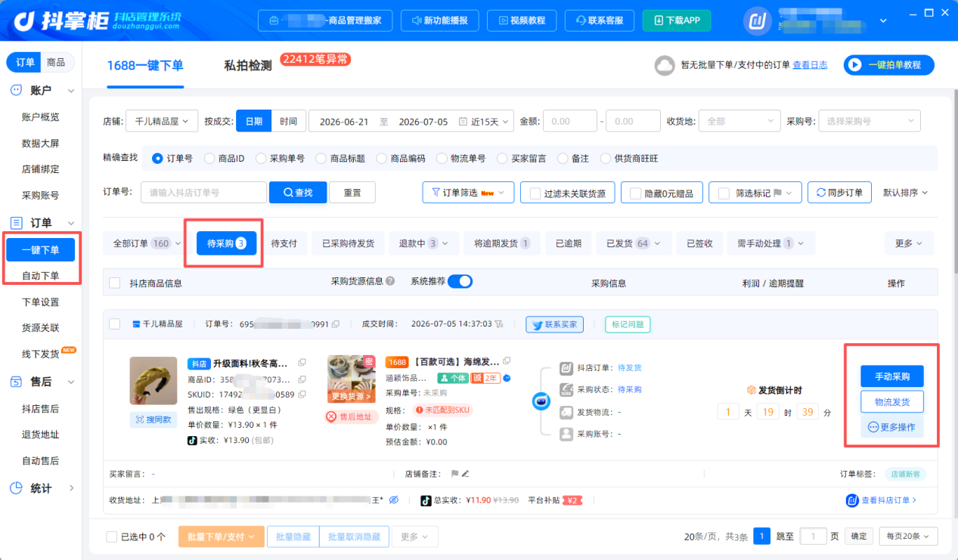This screenshot has height=560, width=958.
Task: Open 货源关联 in the sidebar
Action: 41,328
